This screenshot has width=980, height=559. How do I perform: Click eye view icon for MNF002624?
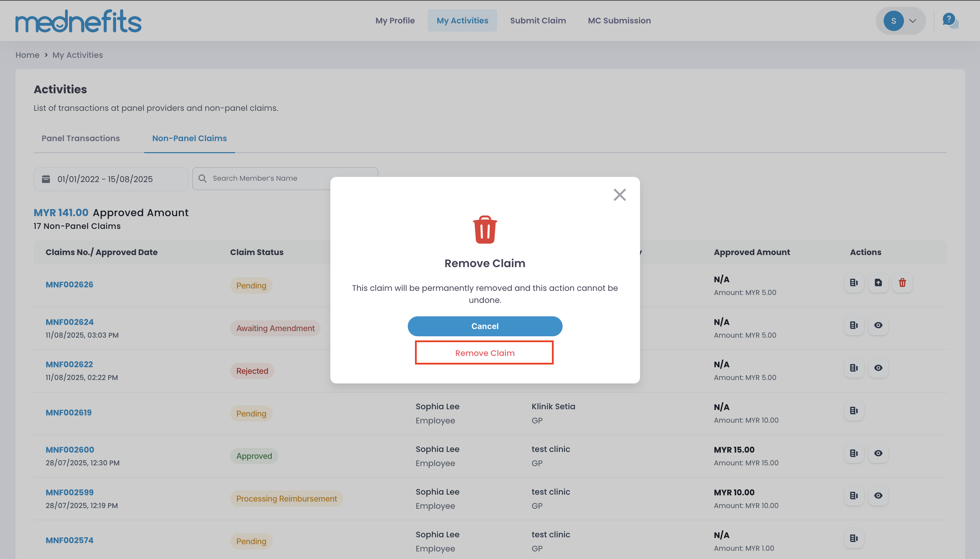pyautogui.click(x=878, y=325)
